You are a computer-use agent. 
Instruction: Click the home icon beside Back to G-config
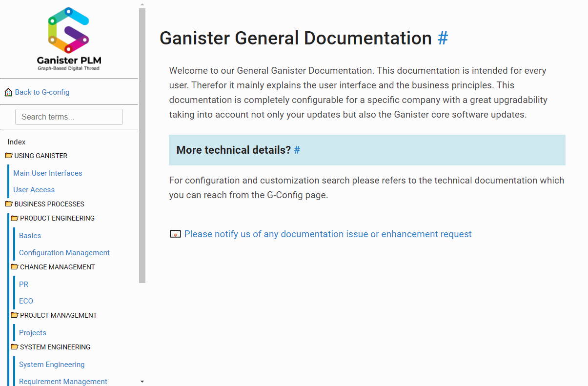tap(8, 92)
